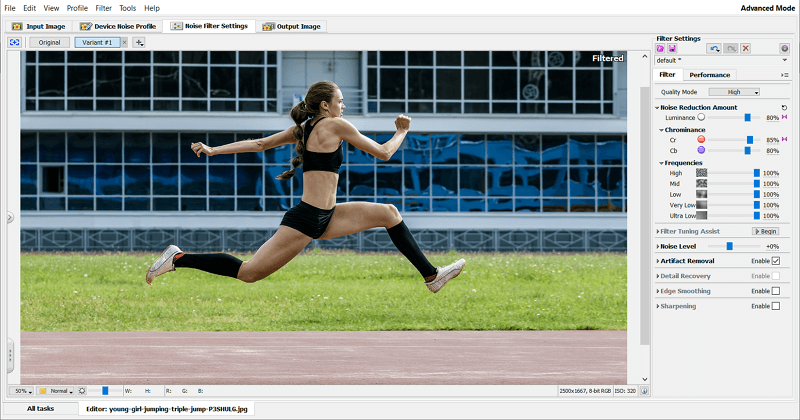The height and width of the screenshot is (420, 800).
Task: Click the Advanced Mode label
Action: (x=767, y=8)
